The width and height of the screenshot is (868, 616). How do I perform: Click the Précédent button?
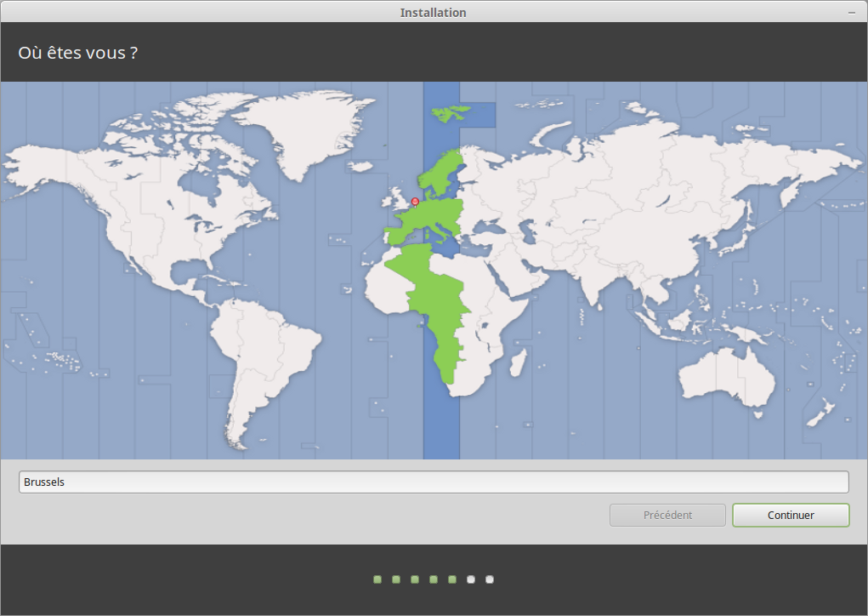tap(667, 515)
